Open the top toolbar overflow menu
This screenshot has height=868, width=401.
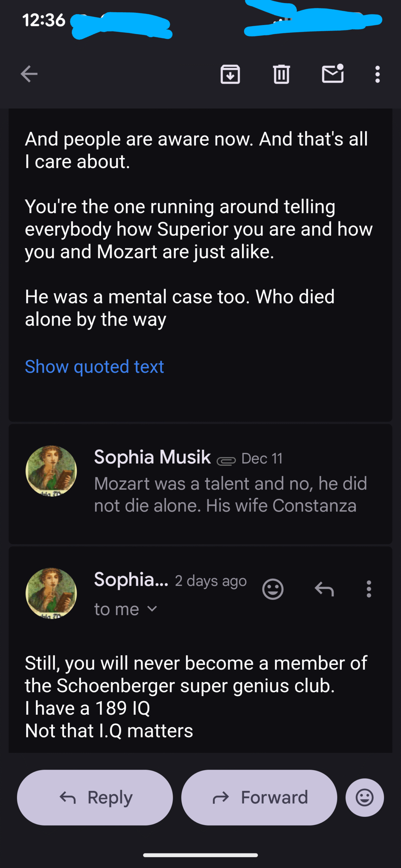[377, 74]
